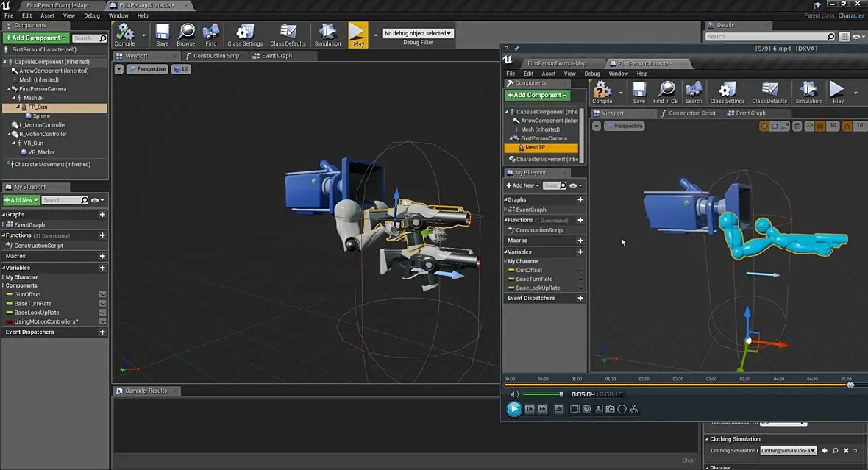Toggle the visibility eye next to BaseTurnRate on the far left
The height and width of the screenshot is (470, 868).
click(x=102, y=304)
